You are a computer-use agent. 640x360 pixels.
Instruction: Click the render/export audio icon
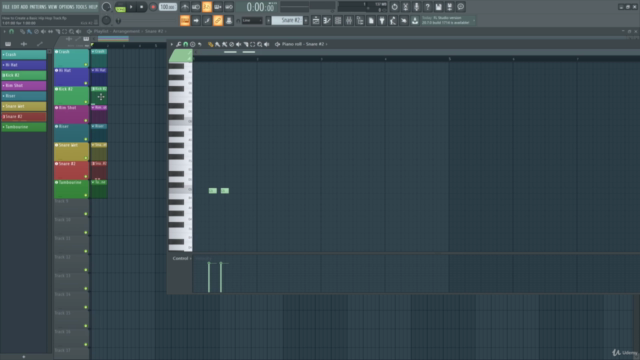coord(449,7)
